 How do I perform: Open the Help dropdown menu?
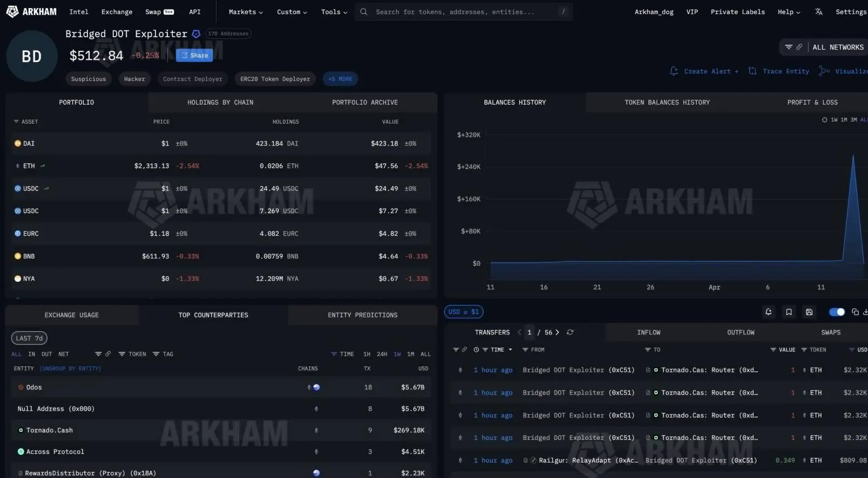coord(789,11)
